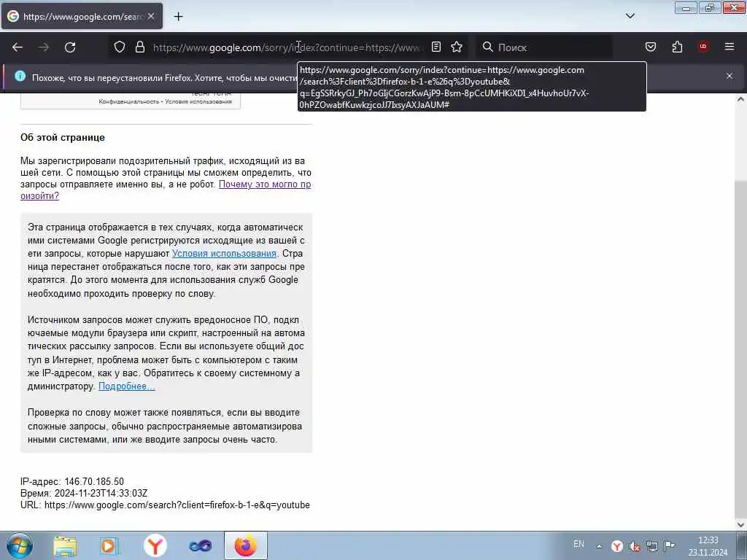747x560 pixels.
Task: Click the info icon in notification bar
Action: coord(20,76)
